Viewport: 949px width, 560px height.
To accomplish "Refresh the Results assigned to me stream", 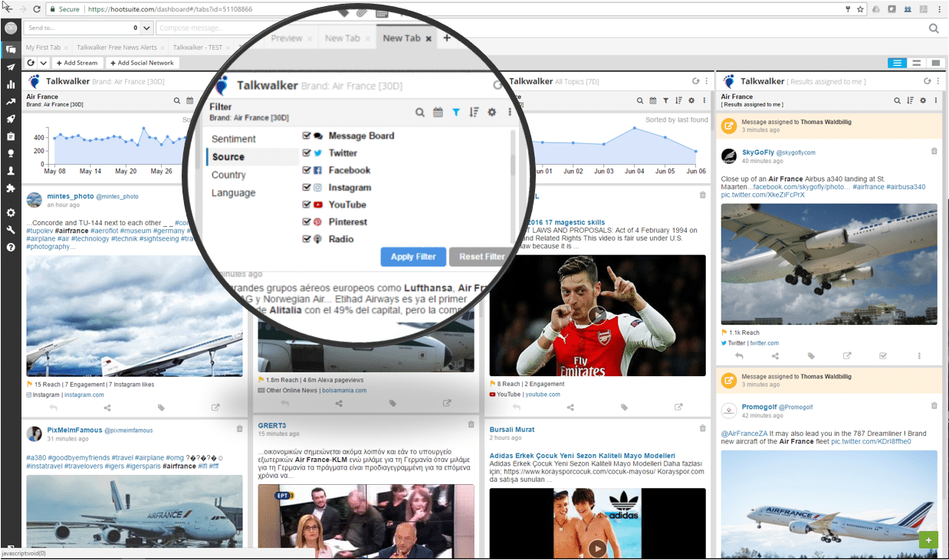I will (926, 81).
